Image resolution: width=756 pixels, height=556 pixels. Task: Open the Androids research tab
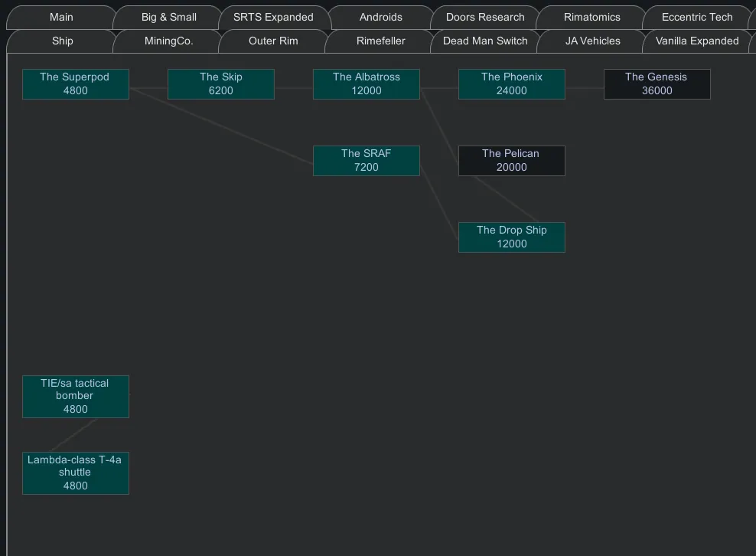380,17
